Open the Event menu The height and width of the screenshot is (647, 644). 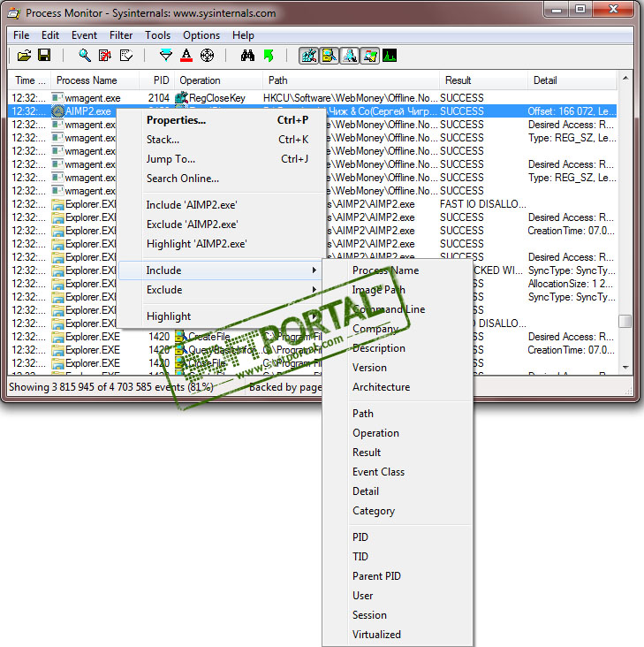pos(84,35)
